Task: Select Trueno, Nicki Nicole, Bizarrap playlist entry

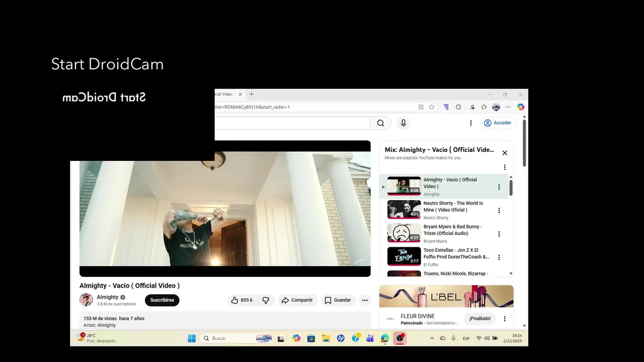Action: pos(445,274)
